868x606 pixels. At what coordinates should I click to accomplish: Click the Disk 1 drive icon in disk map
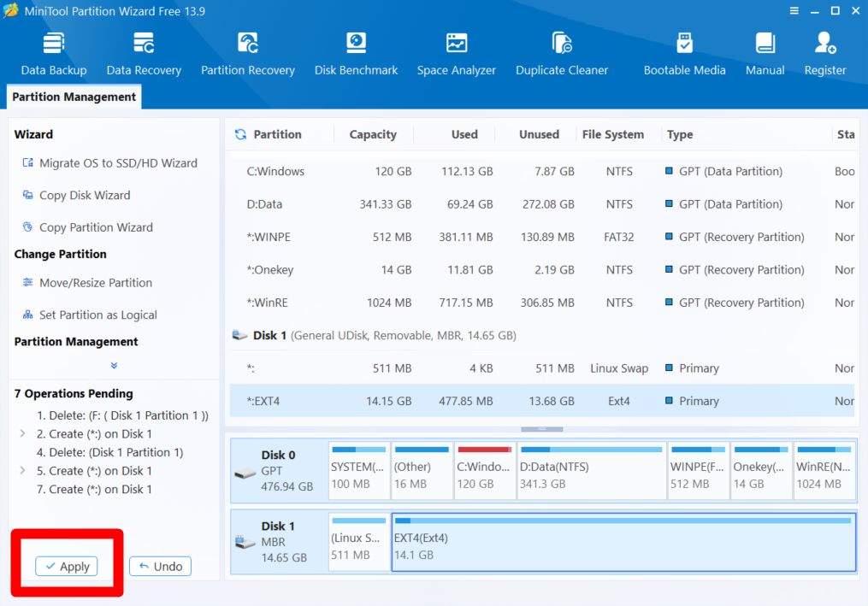click(245, 542)
